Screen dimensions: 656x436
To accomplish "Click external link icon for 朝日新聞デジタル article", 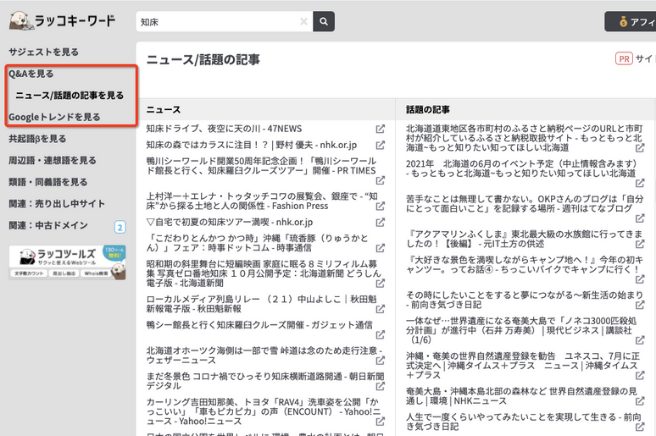I will pos(380,386).
